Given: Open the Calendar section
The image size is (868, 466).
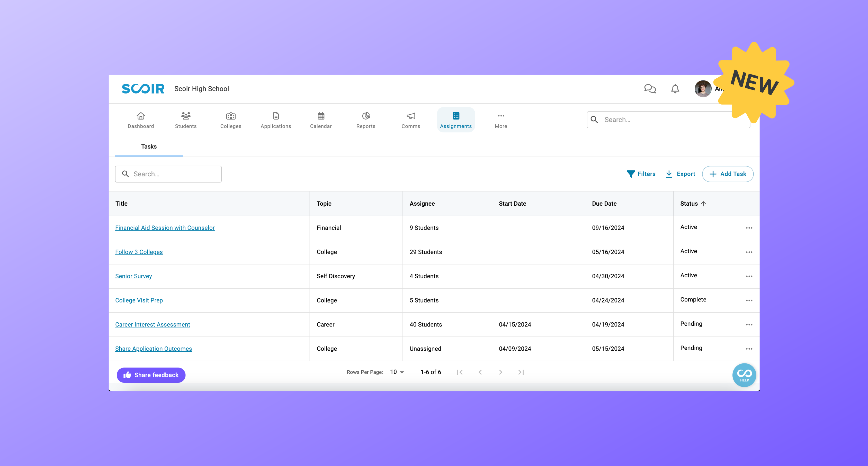Looking at the screenshot, I should (x=320, y=120).
